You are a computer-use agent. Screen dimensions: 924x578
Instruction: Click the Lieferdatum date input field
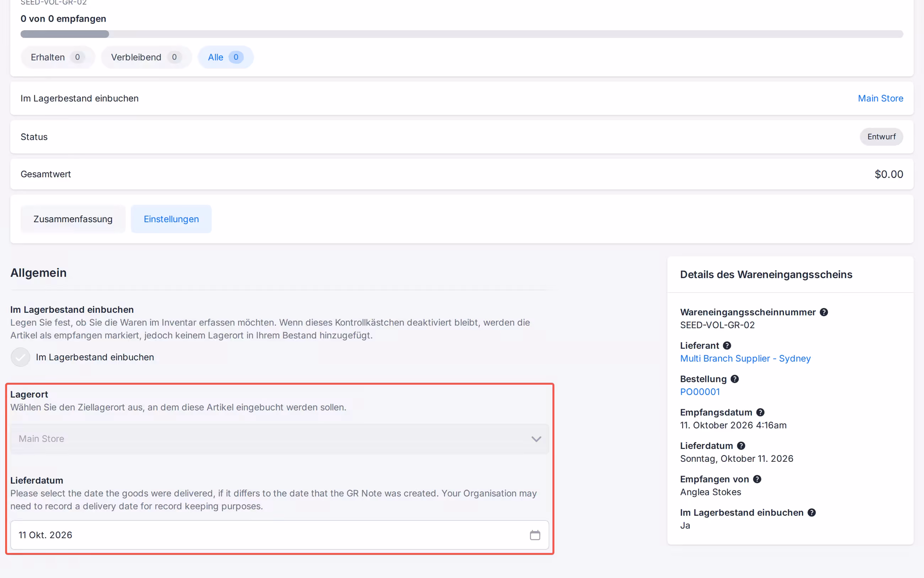pos(279,535)
